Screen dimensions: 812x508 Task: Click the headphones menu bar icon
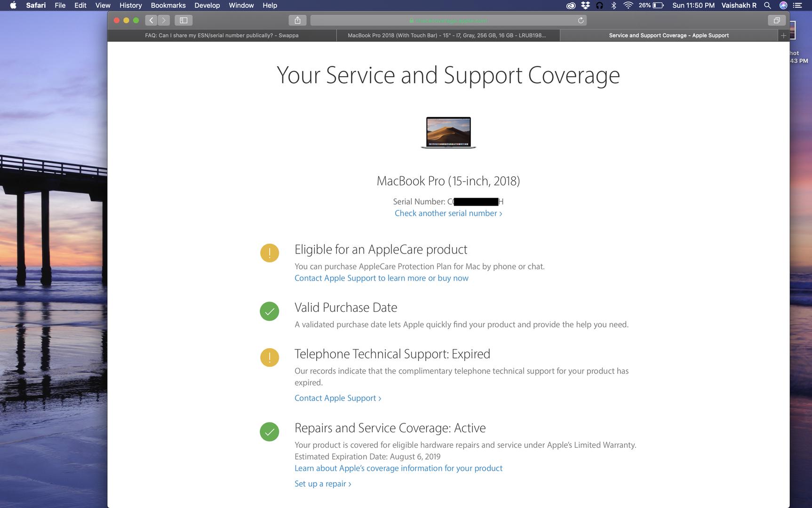(599, 5)
